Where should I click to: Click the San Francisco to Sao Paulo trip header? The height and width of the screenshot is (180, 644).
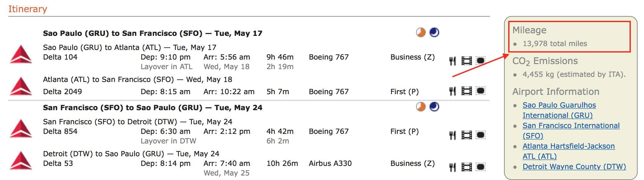[152, 108]
